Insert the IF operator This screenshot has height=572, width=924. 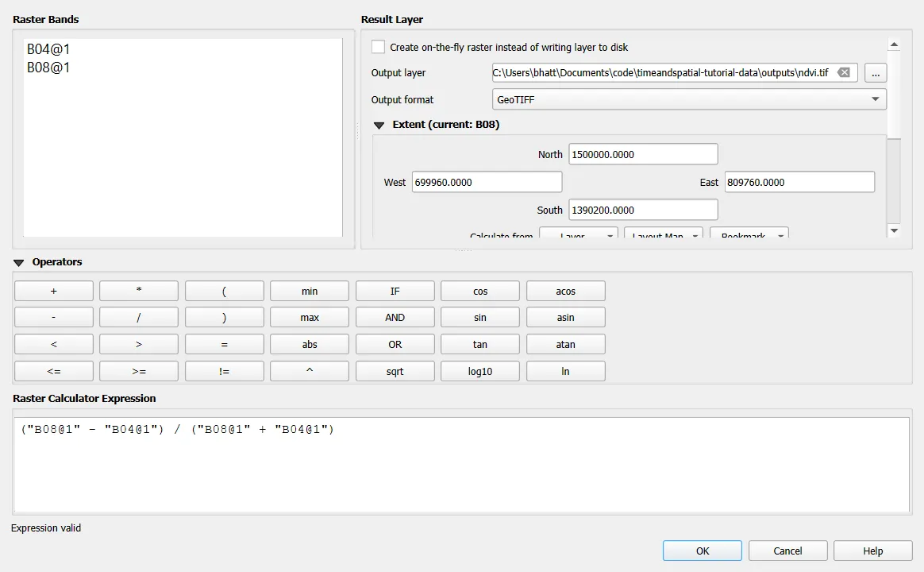(x=395, y=292)
